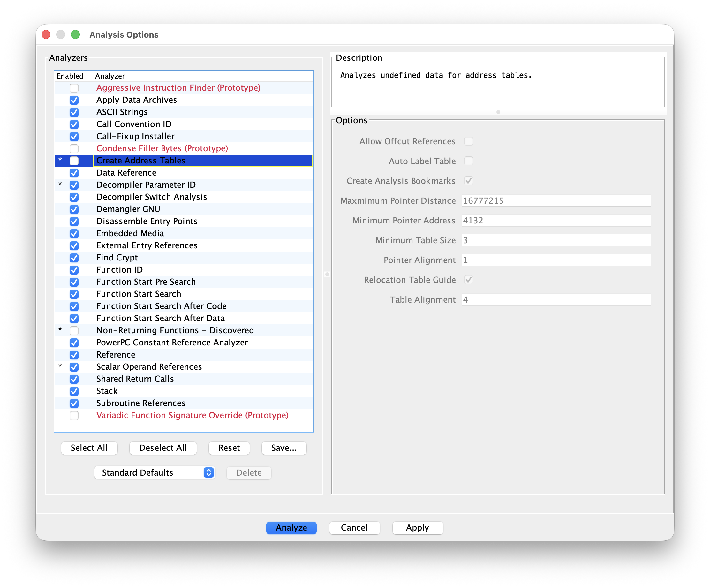Viewport: 710px width, 588px height.
Task: Click the Pointer Alignment input field
Action: (556, 260)
